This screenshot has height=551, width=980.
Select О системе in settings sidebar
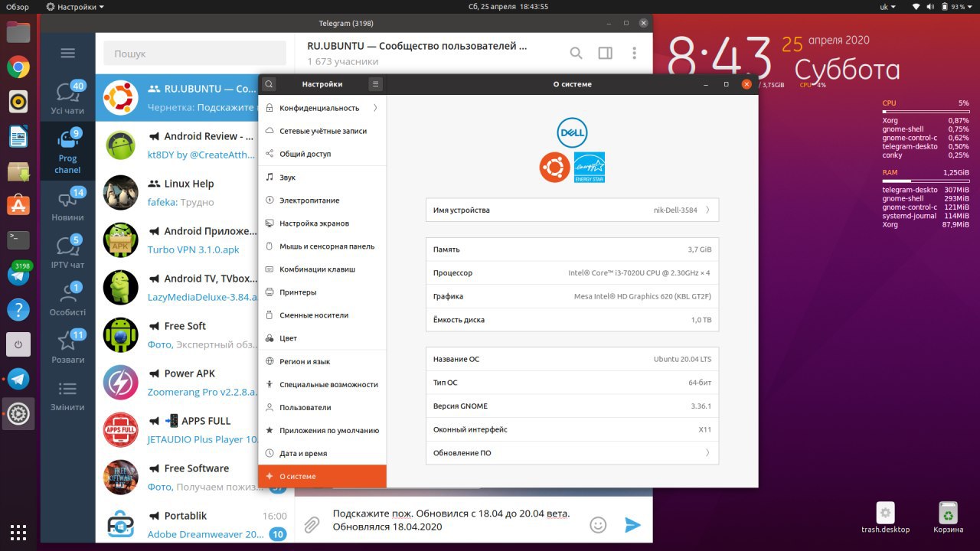[322, 476]
